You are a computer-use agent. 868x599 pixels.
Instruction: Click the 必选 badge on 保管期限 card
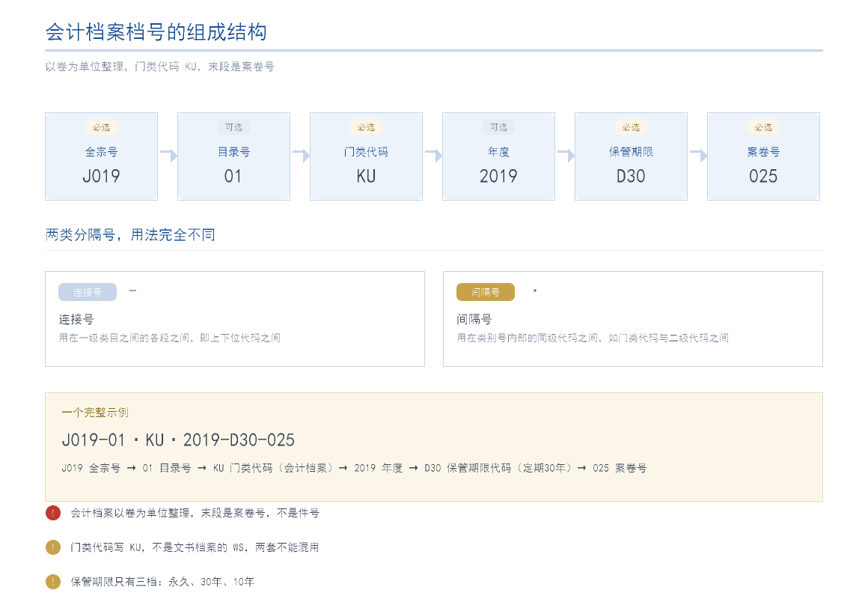[x=631, y=127]
